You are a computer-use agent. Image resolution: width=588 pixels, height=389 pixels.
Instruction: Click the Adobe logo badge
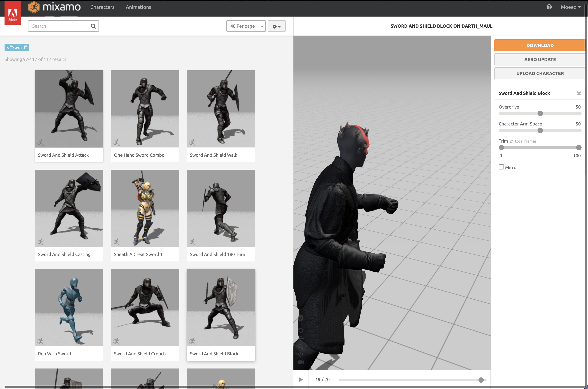point(13,13)
